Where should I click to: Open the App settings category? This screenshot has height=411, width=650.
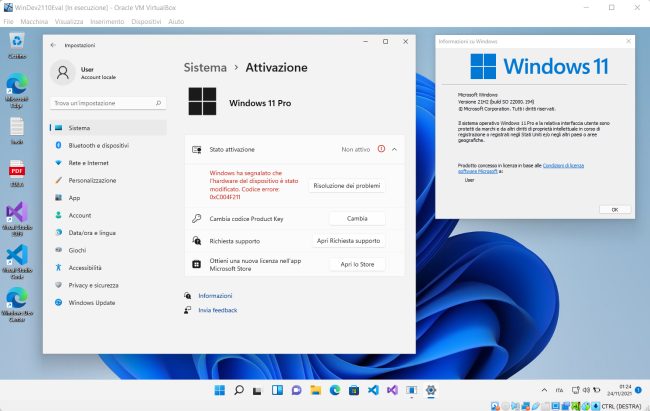tap(108, 198)
